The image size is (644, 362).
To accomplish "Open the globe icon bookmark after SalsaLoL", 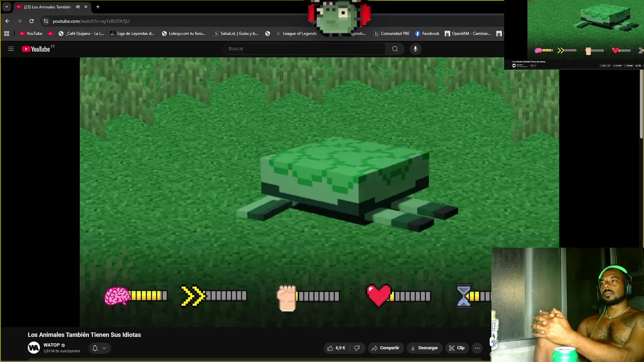I will [268, 34].
